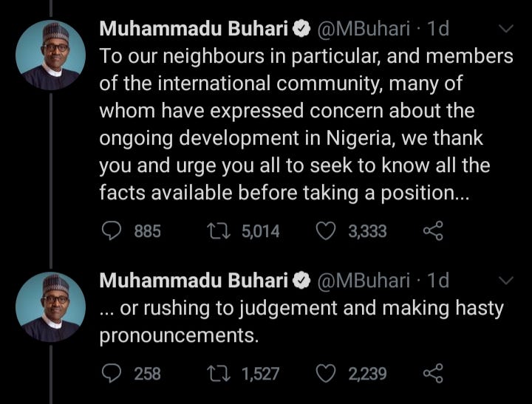
Task: Click the @MBuhari handle on first tweet
Action: [x=364, y=30]
